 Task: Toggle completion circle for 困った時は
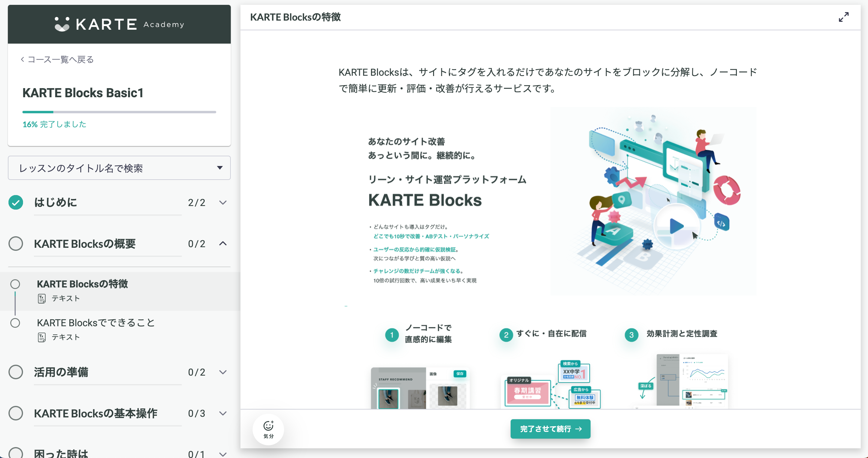[16, 453]
